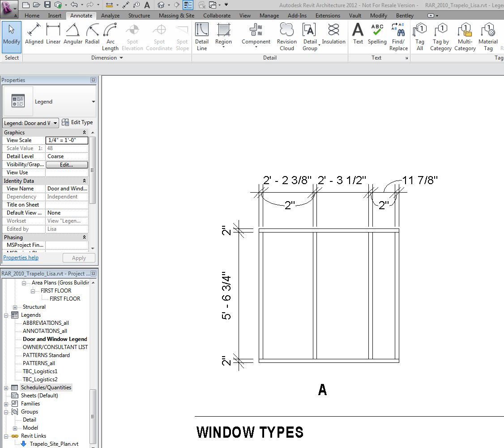Place an Insulation annotation
This screenshot has width=504, height=448.
coord(333,36)
